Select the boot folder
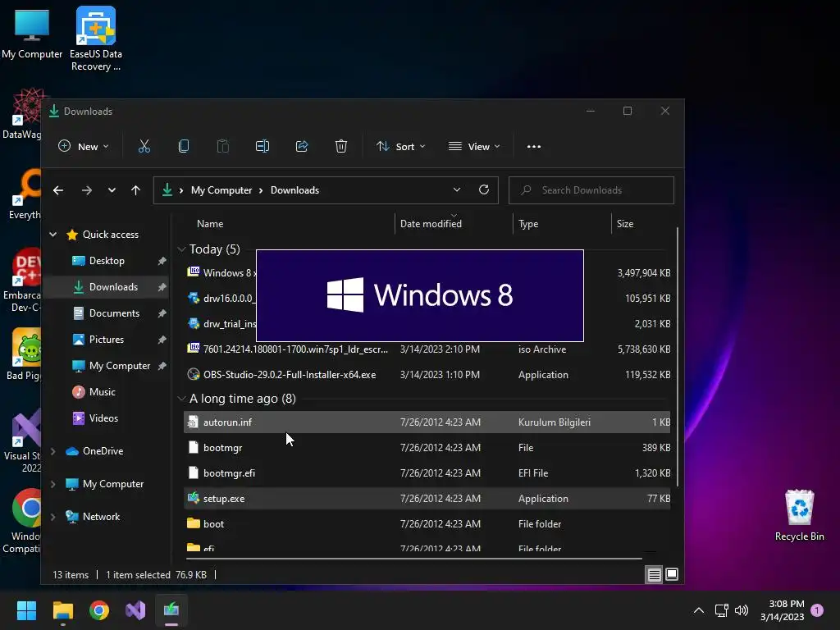 [427, 524]
